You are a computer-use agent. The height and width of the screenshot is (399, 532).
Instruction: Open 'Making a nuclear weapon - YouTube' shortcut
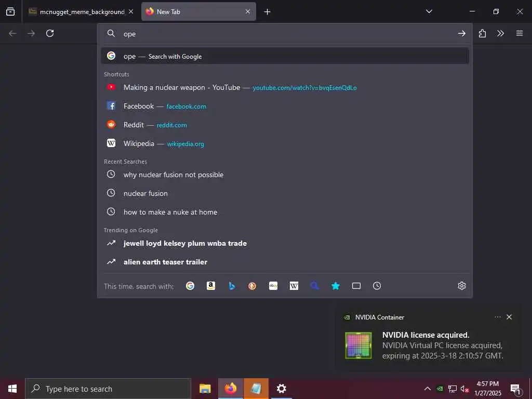click(x=285, y=87)
